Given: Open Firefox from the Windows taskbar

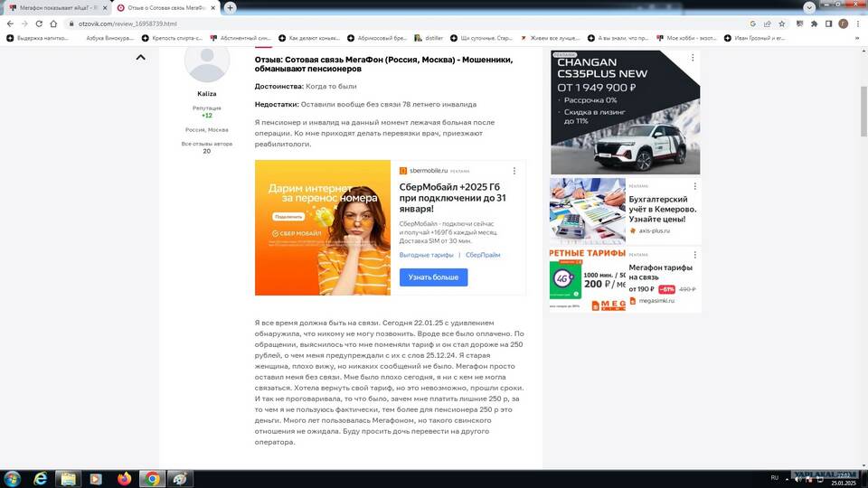Looking at the screenshot, I should [124, 478].
